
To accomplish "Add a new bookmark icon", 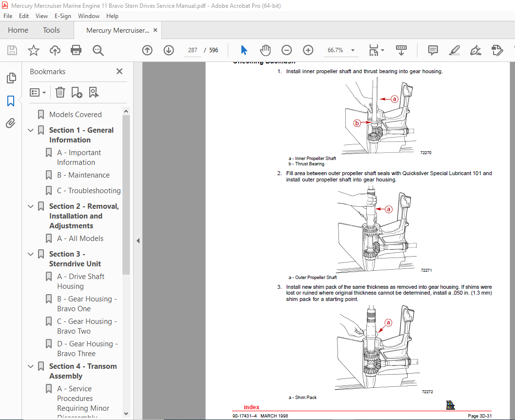I will tap(77, 92).
